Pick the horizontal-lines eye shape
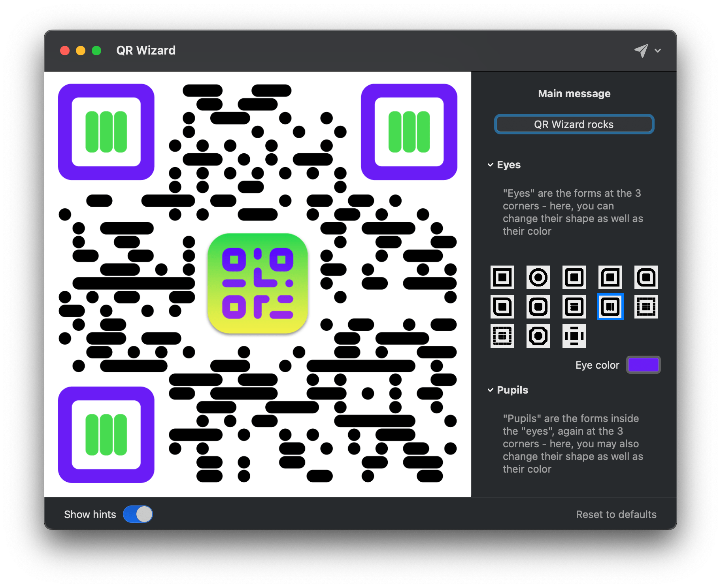 [574, 307]
